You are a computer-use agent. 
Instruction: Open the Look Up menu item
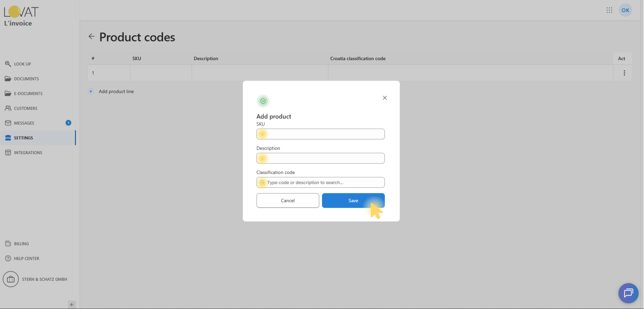point(23,64)
